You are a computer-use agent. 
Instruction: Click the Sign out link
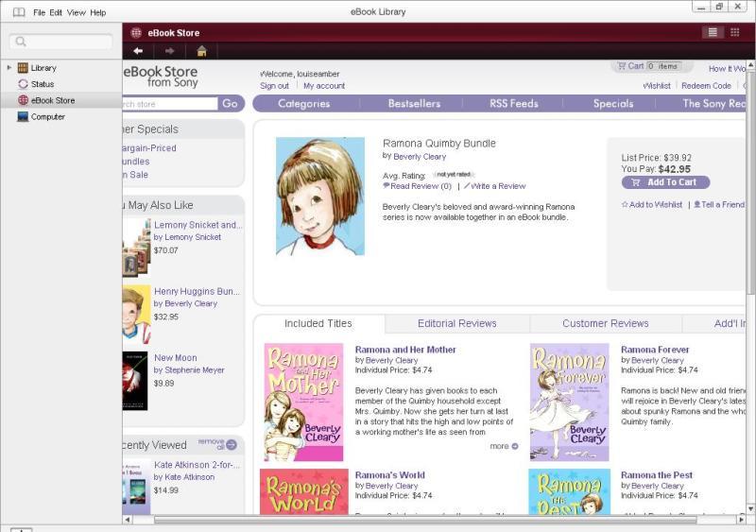274,86
